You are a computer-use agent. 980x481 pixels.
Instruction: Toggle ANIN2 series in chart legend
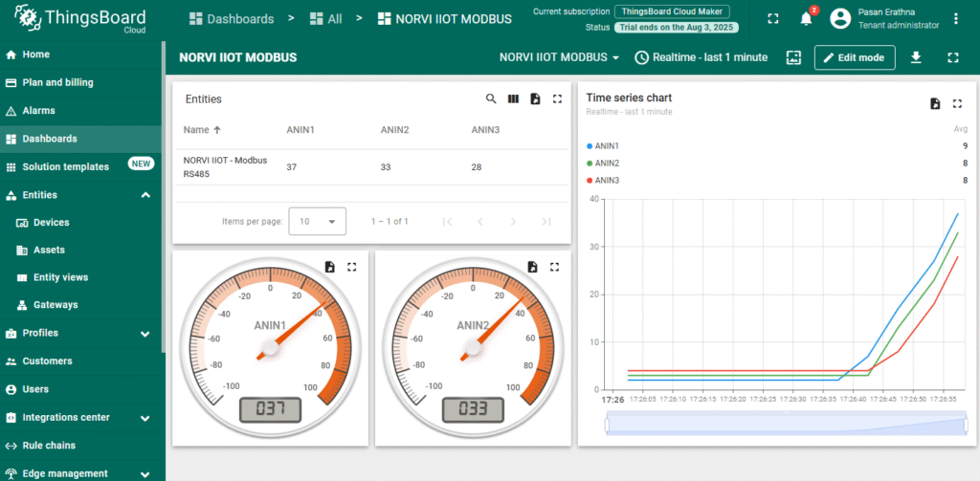pos(607,164)
